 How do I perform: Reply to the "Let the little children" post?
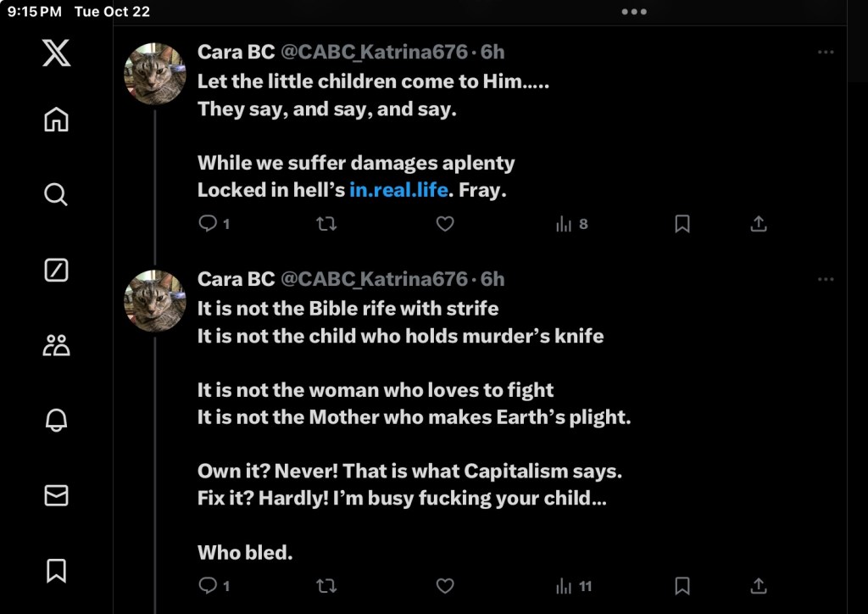tap(209, 224)
